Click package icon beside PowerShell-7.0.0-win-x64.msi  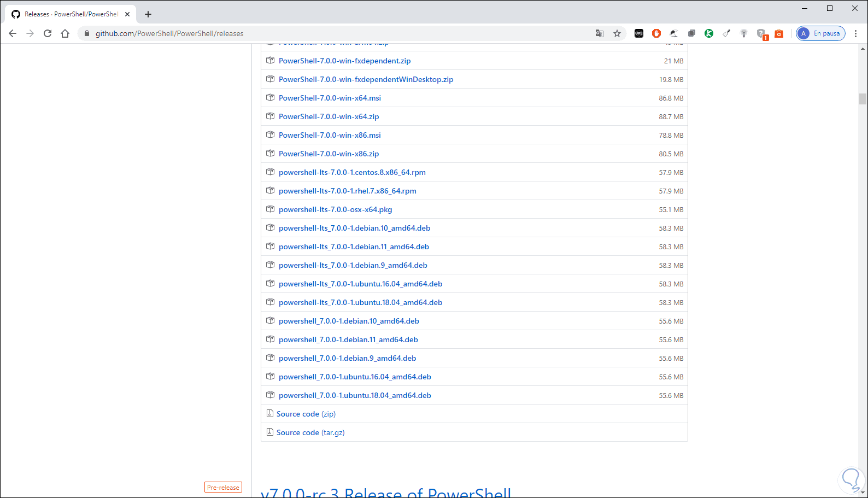[270, 98]
